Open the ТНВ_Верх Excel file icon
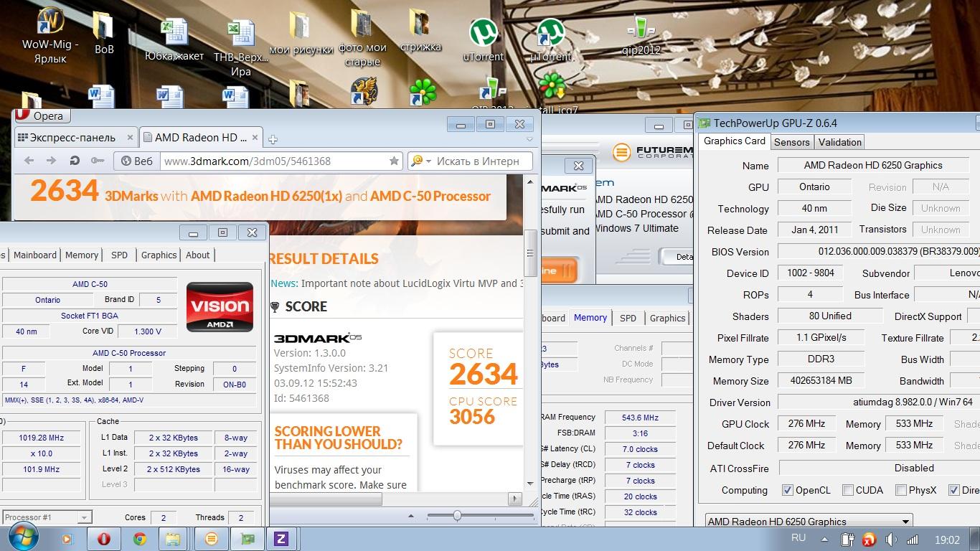The image size is (980, 551). coord(241,34)
